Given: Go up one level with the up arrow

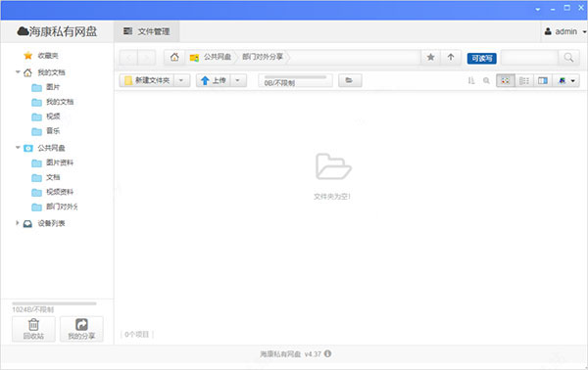Looking at the screenshot, I should 451,58.
